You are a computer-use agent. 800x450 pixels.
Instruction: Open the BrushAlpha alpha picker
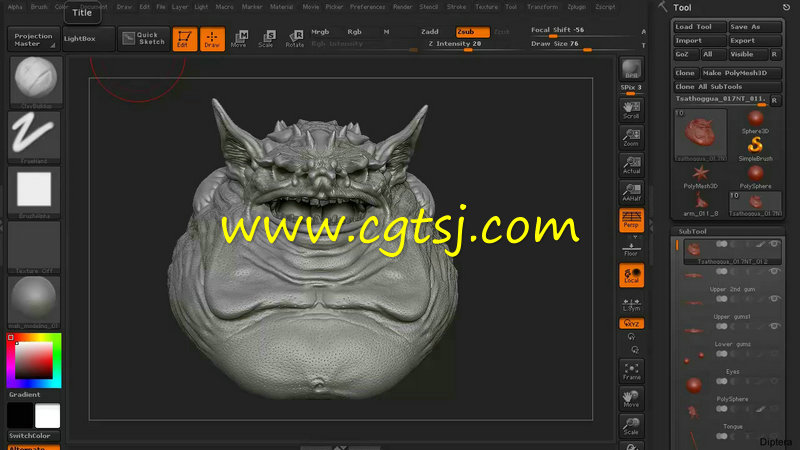[x=34, y=192]
